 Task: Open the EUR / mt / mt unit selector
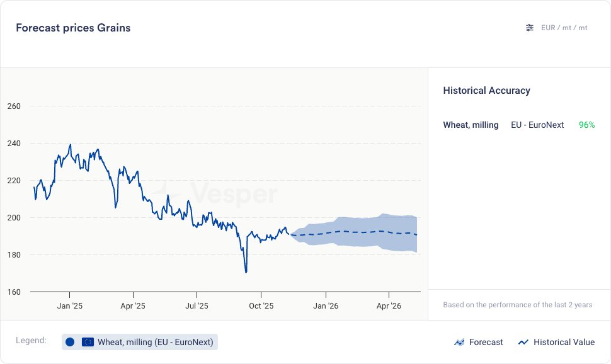[x=564, y=28]
